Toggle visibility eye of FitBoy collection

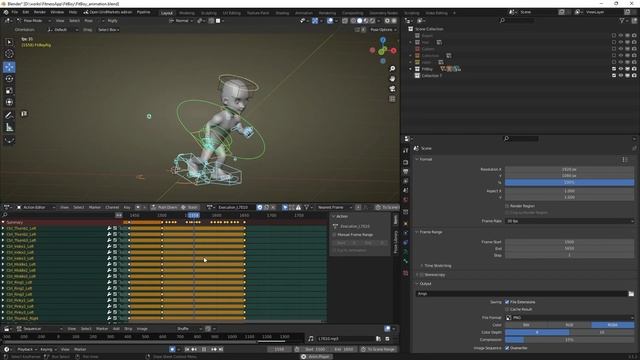(621, 69)
